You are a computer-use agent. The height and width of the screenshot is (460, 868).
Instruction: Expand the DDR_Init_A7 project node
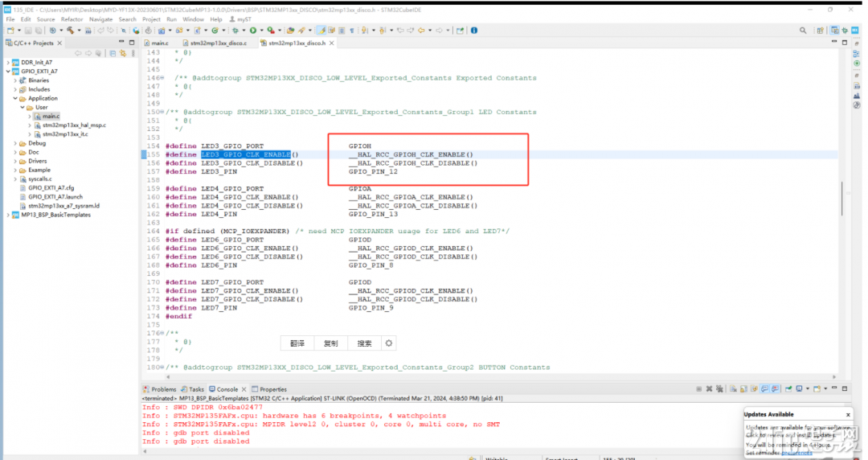click(x=8, y=63)
